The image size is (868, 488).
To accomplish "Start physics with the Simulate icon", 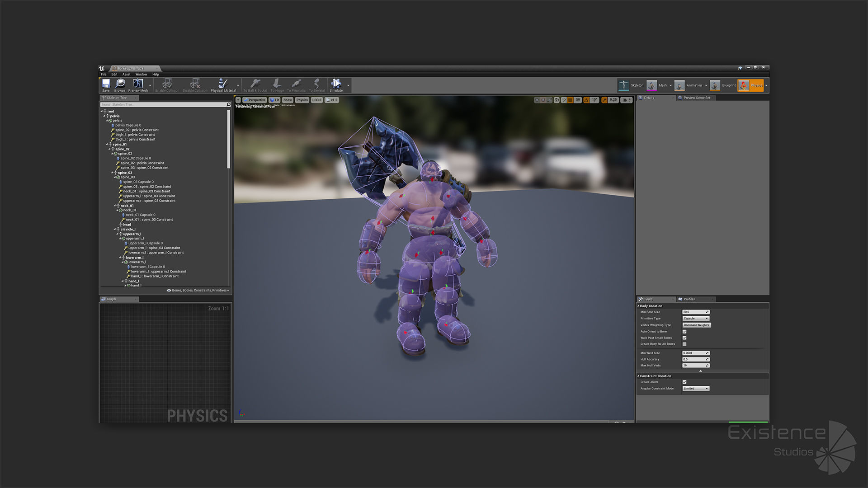I will pos(336,84).
